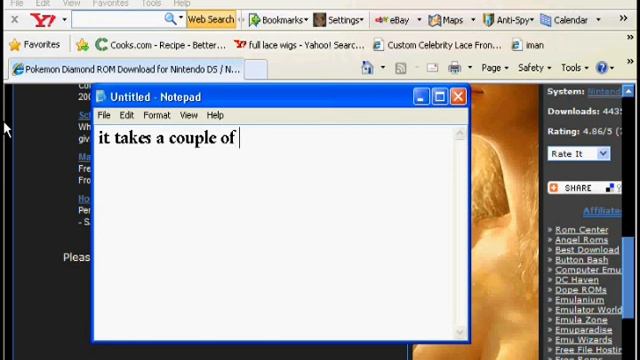Maximize the Notepad window
640x360 pixels.
(440, 97)
